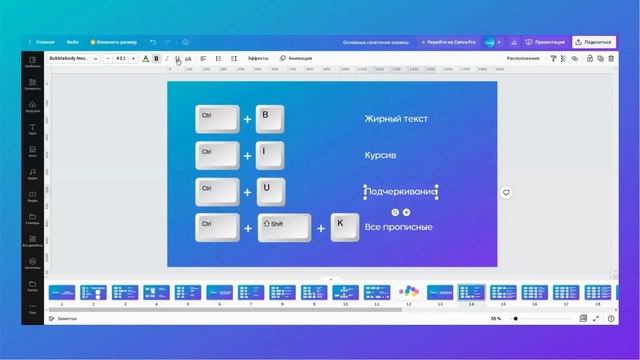640x360 pixels.
Task: Select slide thumbnail 6
Action: point(219,293)
